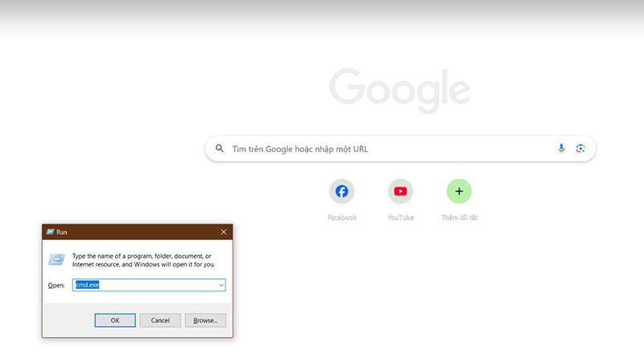Click the green plus add-shortcut icon
644x362 pixels.
[x=459, y=191]
